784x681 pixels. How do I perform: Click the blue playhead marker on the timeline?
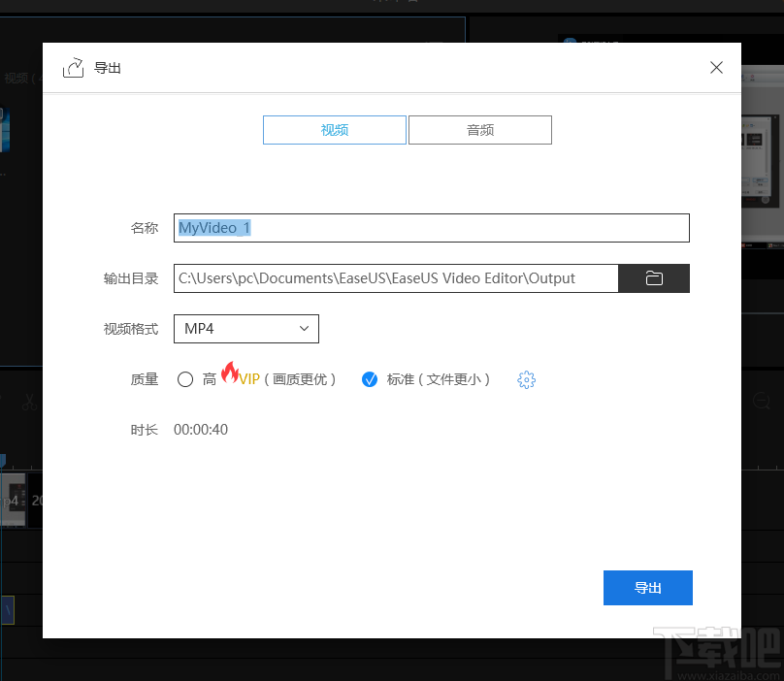click(4, 457)
